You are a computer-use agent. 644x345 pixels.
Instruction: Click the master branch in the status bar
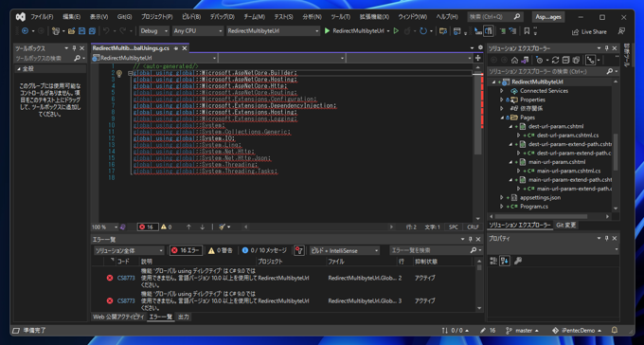click(523, 330)
